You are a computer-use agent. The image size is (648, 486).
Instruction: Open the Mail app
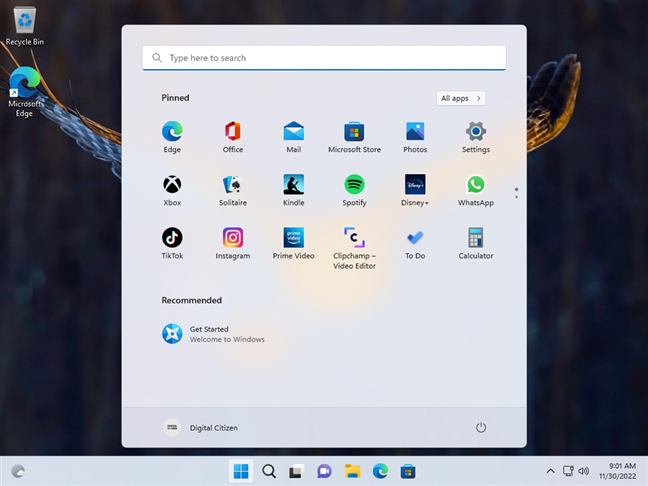(x=293, y=137)
